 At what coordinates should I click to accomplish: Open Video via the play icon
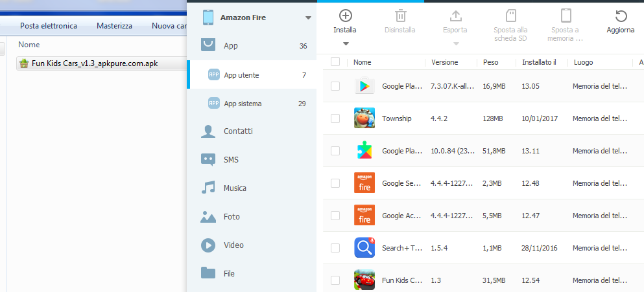208,245
